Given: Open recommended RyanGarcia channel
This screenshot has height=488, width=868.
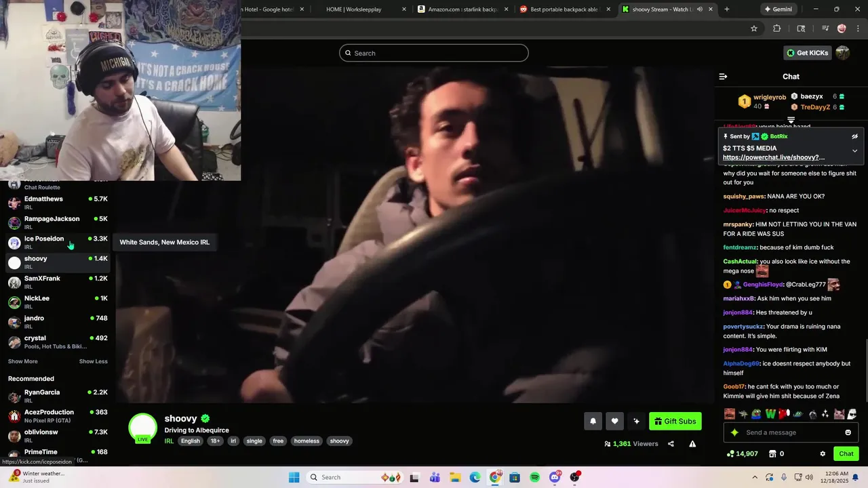Looking at the screenshot, I should [x=58, y=396].
